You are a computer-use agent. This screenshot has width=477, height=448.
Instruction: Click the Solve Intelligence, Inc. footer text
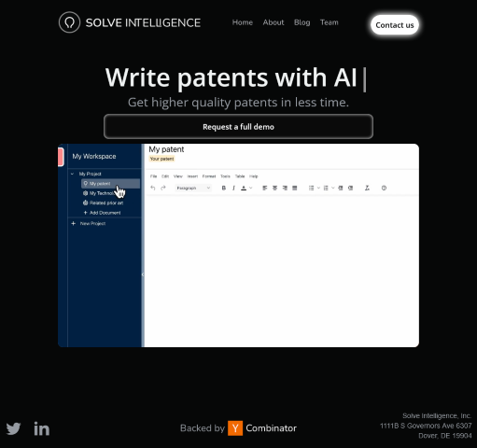437,415
